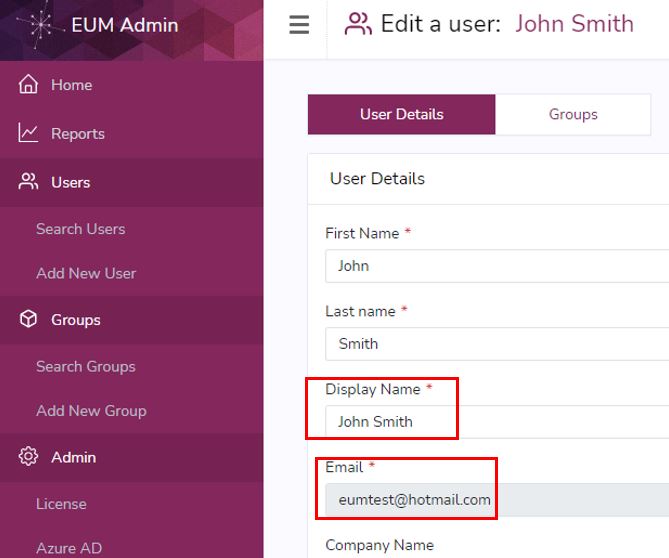
Task: Click the Users people icon in sidebar
Action: (x=28, y=182)
